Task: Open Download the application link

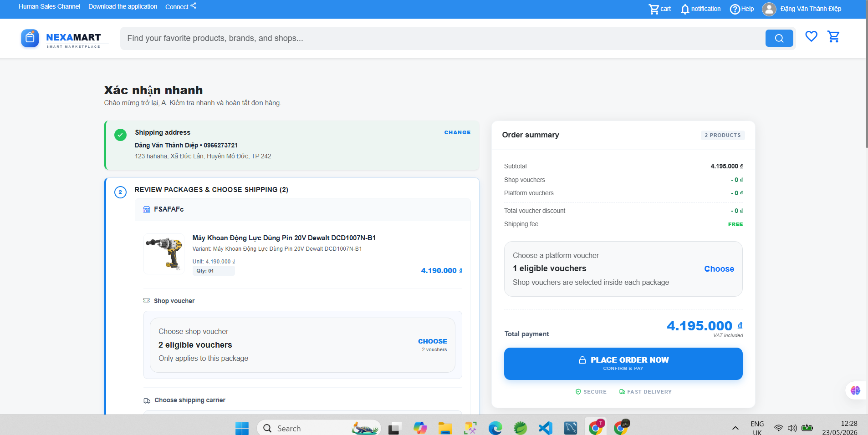Action: tap(123, 6)
